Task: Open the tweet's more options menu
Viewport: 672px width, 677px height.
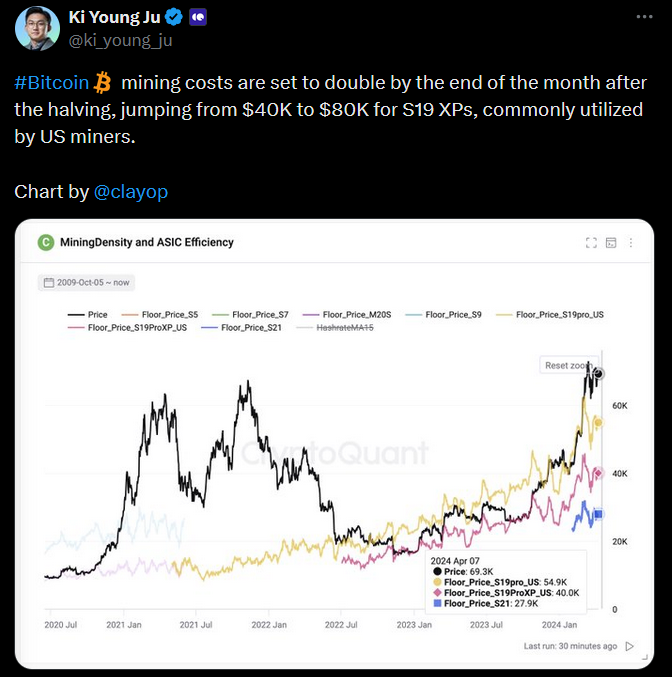Action: (x=640, y=17)
